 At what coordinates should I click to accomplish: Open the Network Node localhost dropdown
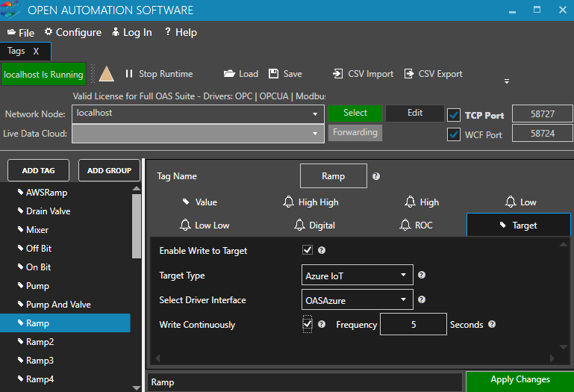click(x=198, y=113)
